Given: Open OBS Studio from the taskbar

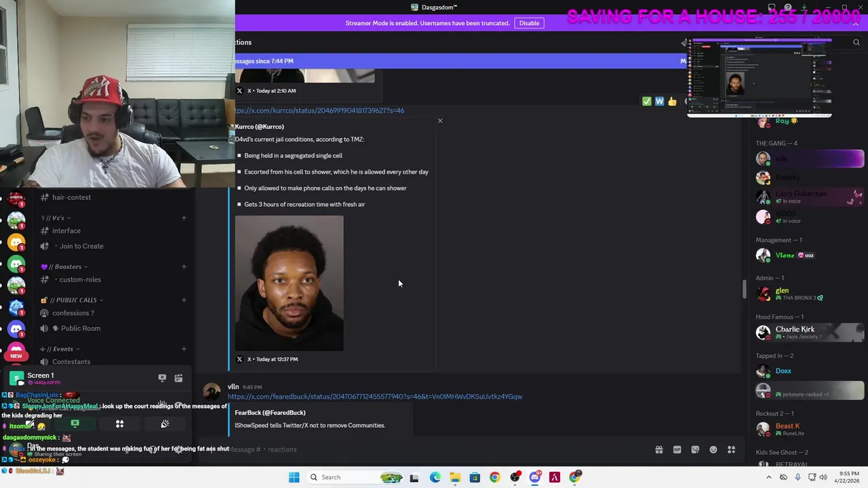Looking at the screenshot, I should (x=515, y=477).
